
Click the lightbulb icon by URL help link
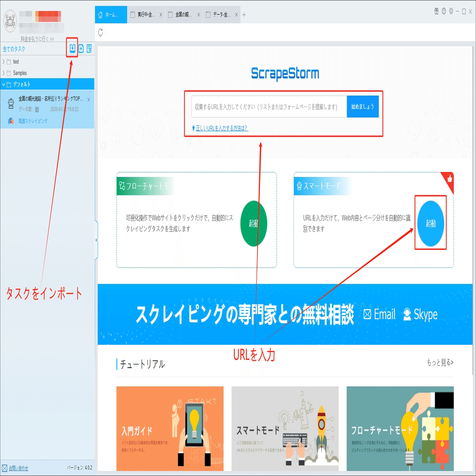pyautogui.click(x=193, y=128)
